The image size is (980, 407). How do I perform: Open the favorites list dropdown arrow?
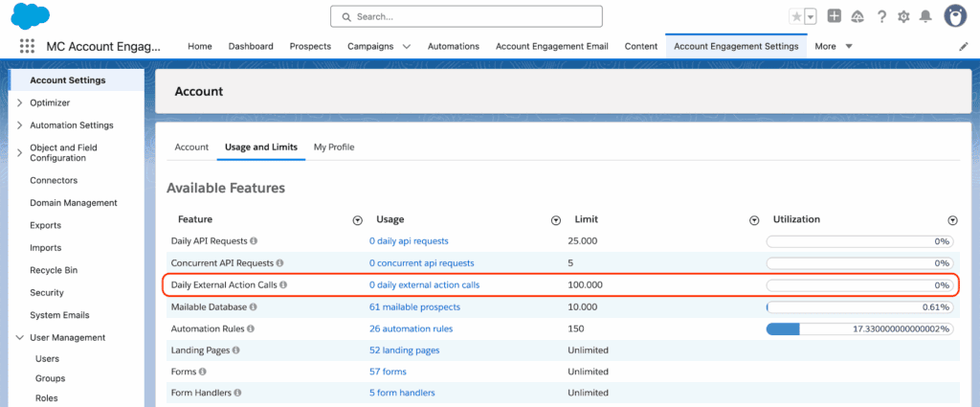[x=811, y=17]
